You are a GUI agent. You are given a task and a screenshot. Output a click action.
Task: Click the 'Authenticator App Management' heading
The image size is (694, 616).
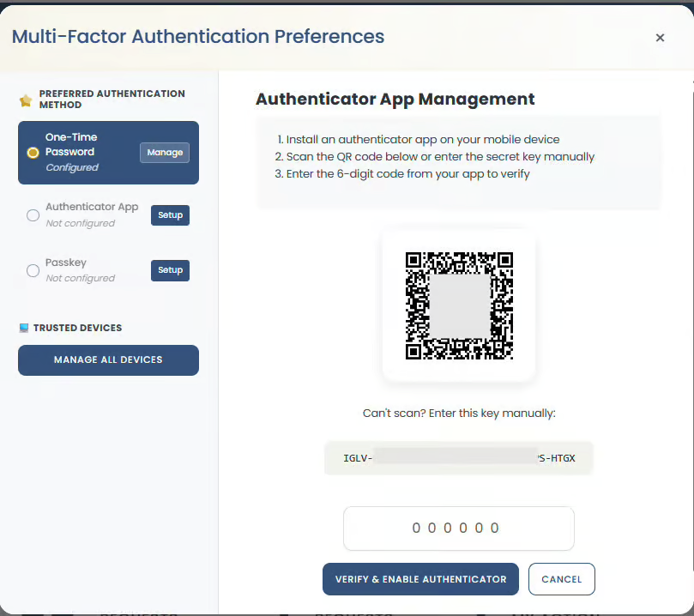395,100
